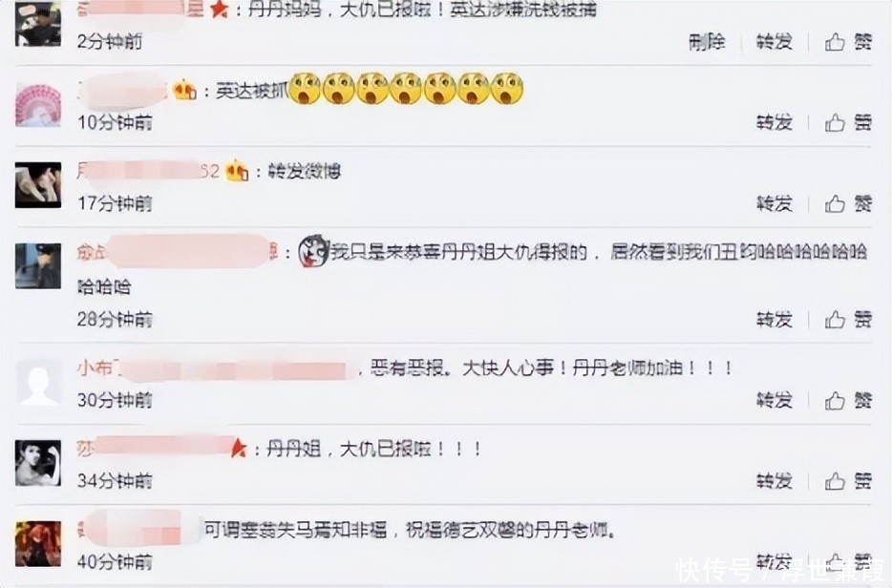Repost the comment posted 17分钟前
Image resolution: width=892 pixels, height=588 pixels.
coord(774,203)
